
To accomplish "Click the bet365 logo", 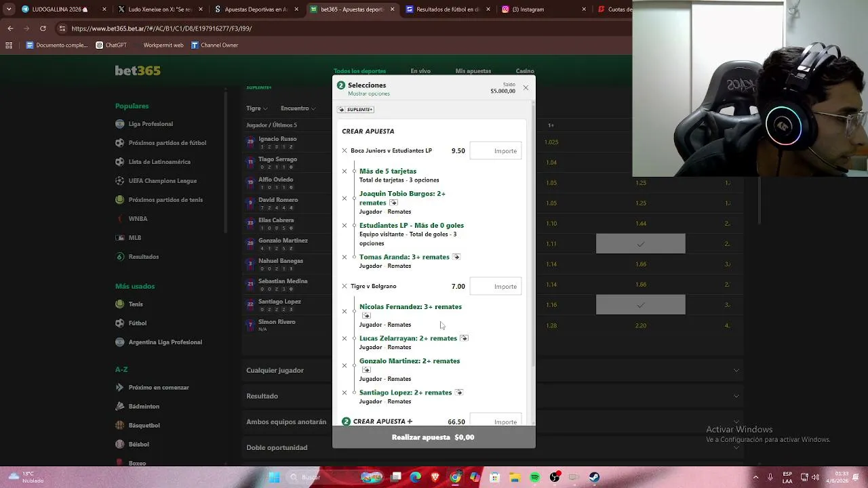I will 138,70.
